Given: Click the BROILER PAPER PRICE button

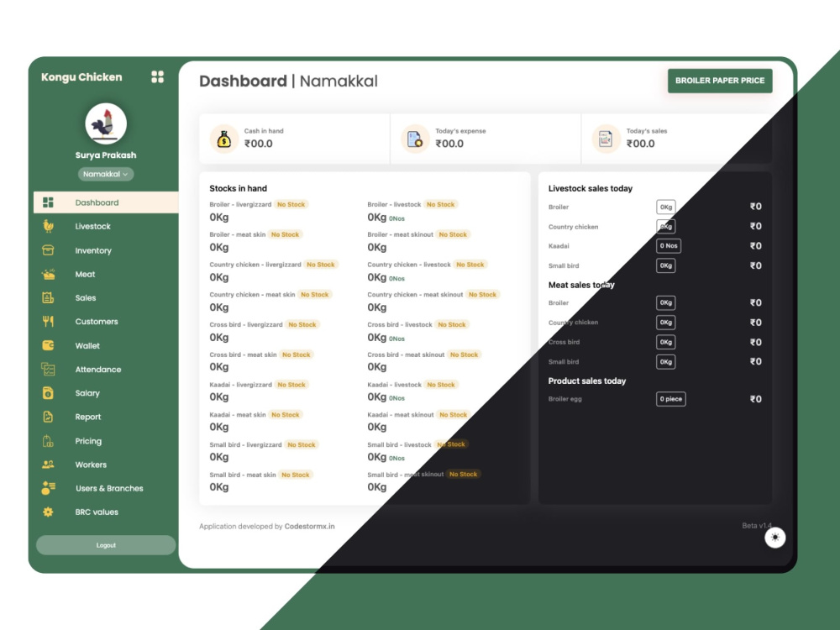Looking at the screenshot, I should click(x=720, y=81).
